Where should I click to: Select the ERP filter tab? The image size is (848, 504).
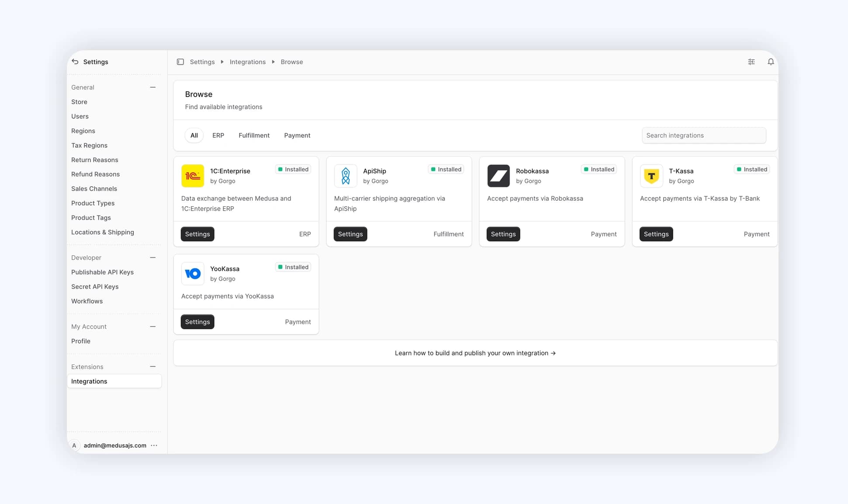pyautogui.click(x=218, y=136)
